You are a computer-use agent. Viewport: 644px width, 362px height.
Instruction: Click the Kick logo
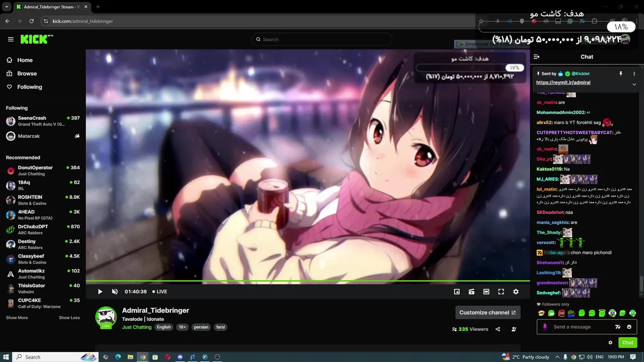[x=36, y=39]
